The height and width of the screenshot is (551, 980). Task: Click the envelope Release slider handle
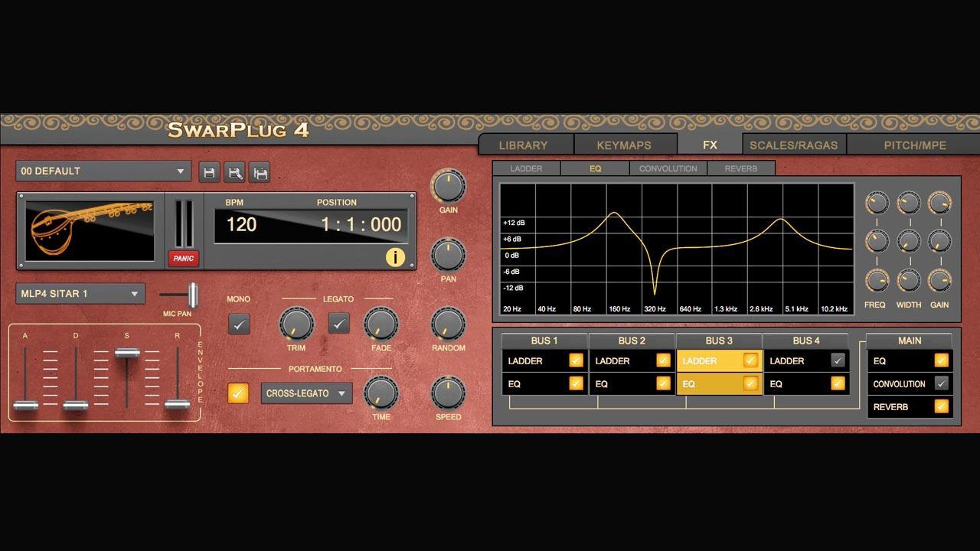point(177,403)
